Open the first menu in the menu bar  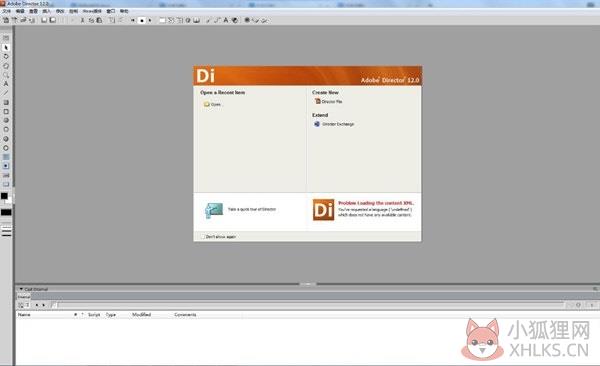click(7, 11)
